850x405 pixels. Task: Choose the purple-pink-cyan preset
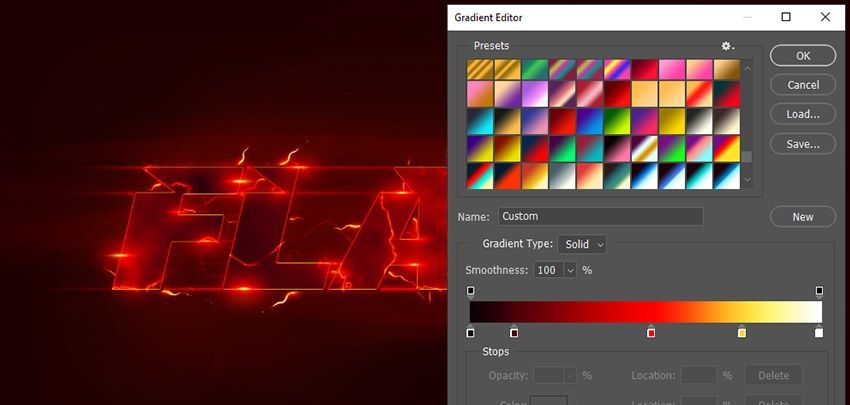pos(700,149)
